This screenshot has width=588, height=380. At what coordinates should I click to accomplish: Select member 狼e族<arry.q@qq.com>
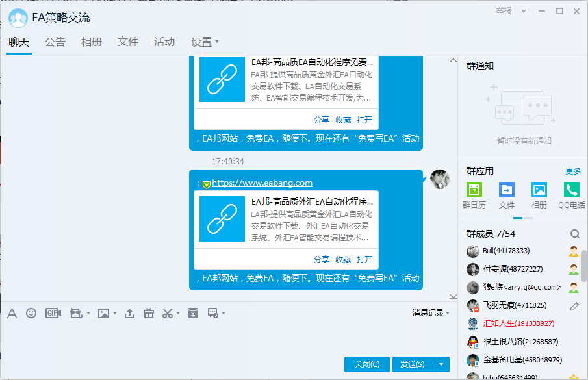point(523,287)
